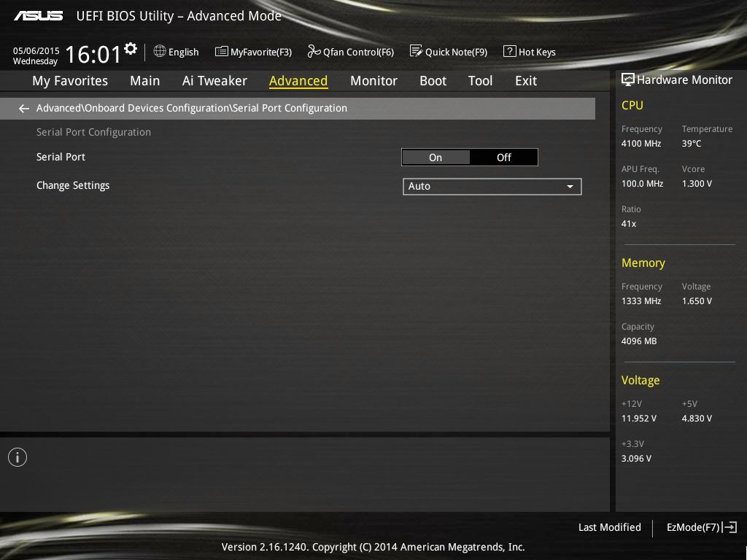
Task: Click the Version 2.16.1240 copyright text
Action: (x=373, y=547)
